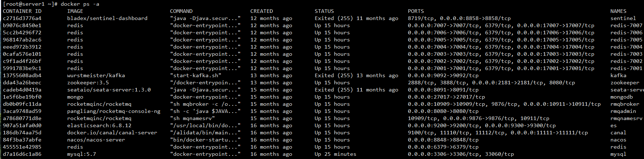Select the PORTS column header
The image size is (644, 159).
[416, 11]
